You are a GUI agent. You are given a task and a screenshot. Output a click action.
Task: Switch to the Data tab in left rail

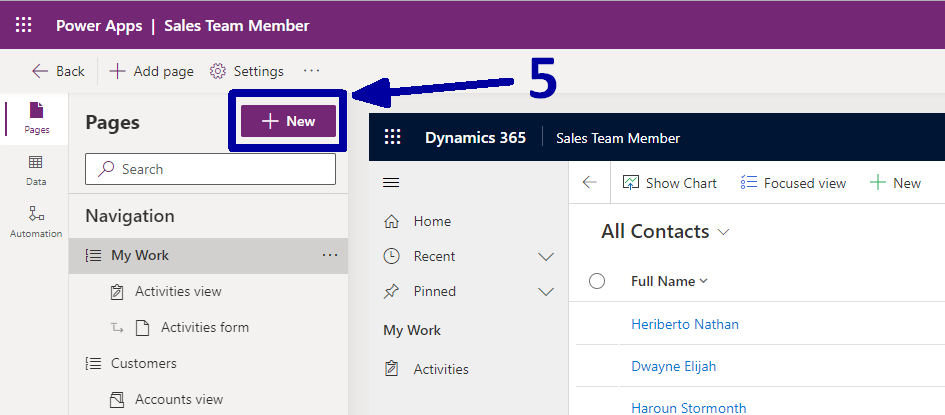click(36, 170)
